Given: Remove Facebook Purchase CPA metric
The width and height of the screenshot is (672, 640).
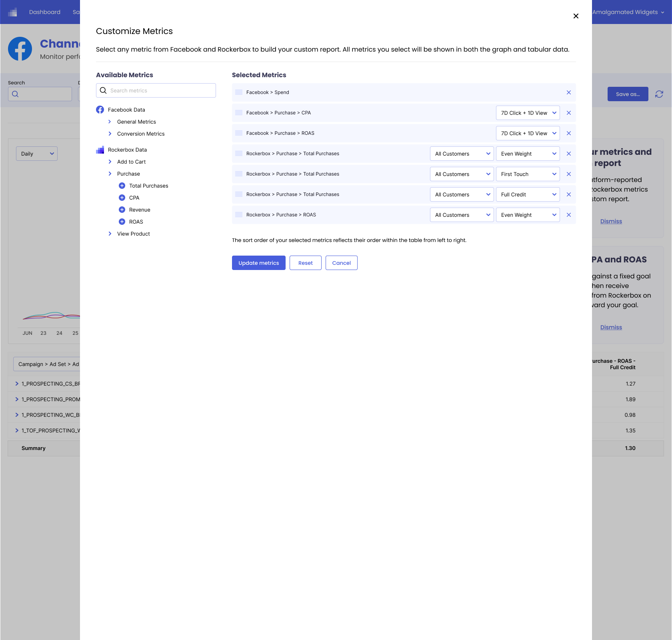Looking at the screenshot, I should [569, 113].
